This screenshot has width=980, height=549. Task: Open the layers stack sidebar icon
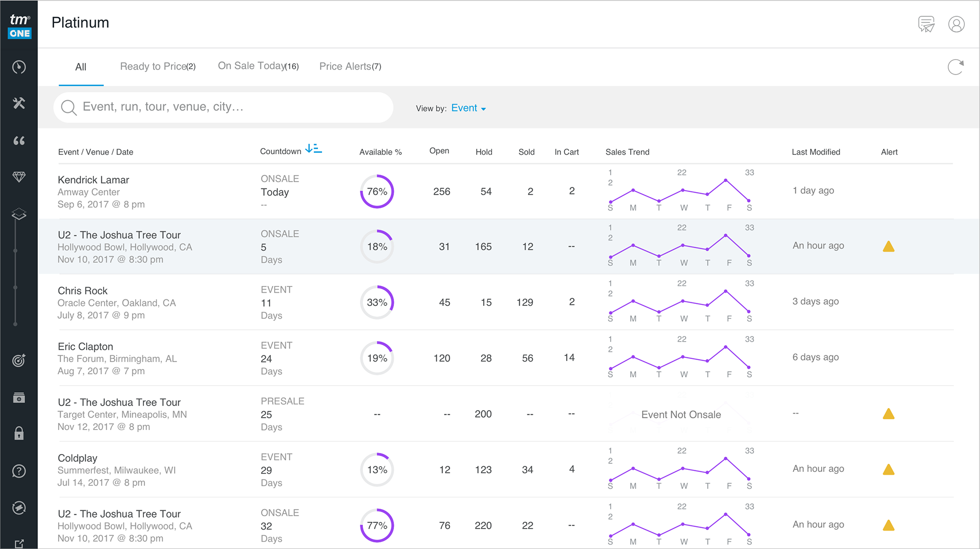pyautogui.click(x=19, y=214)
